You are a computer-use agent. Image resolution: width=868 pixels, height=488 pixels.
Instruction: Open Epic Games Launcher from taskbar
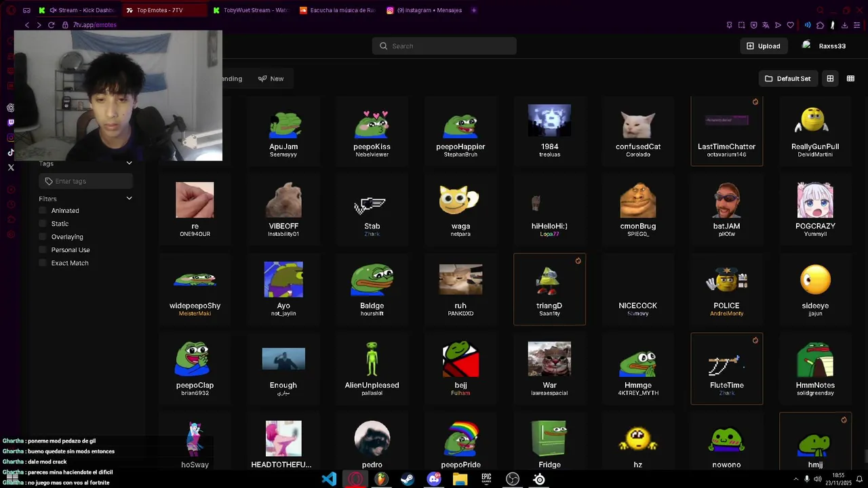click(486, 479)
